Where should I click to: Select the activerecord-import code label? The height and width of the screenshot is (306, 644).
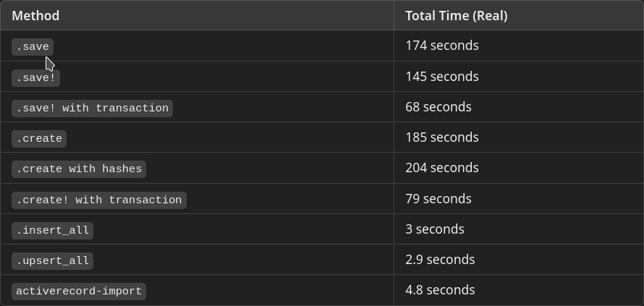pos(79,291)
